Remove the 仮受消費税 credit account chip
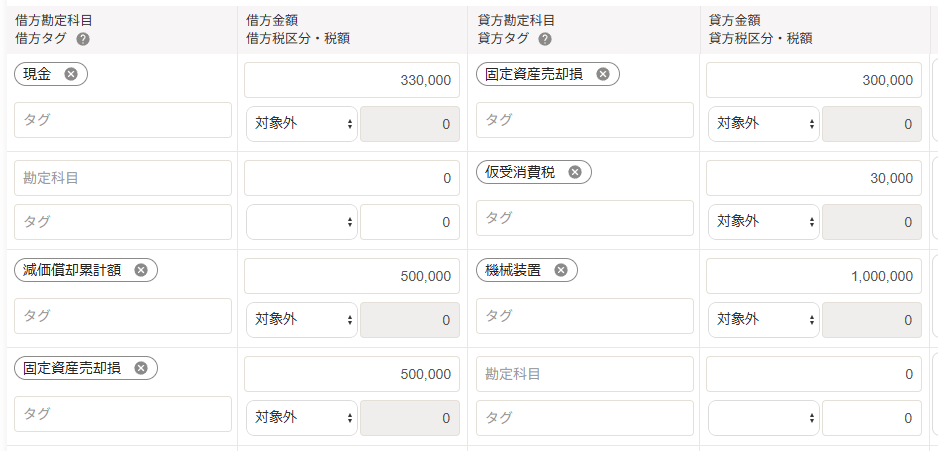 pos(574,172)
